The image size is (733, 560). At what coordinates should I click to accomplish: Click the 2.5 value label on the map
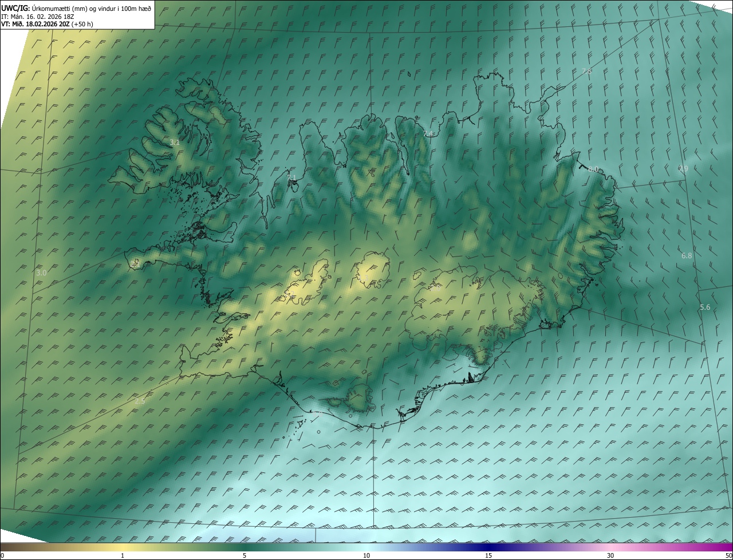pos(140,401)
